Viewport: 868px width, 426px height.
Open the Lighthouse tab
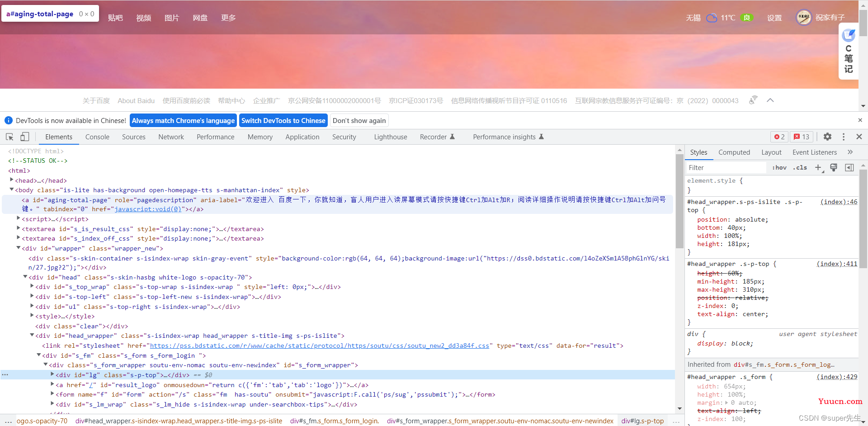click(x=391, y=137)
